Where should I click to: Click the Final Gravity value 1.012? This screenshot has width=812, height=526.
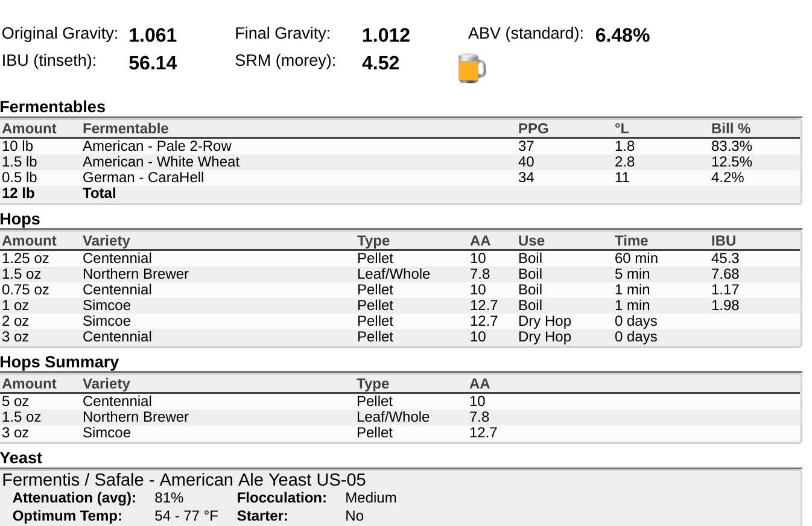click(386, 36)
